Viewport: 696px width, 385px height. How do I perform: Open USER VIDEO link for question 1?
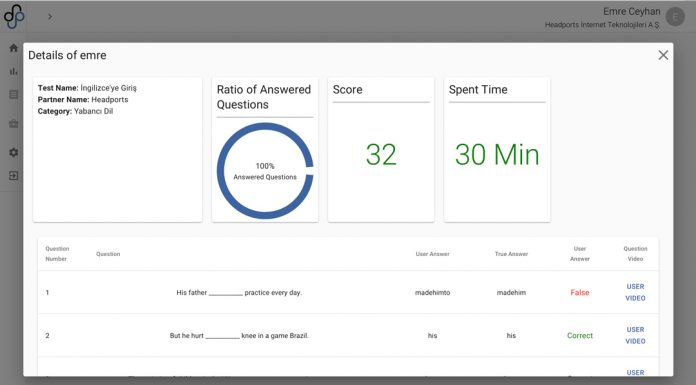click(x=635, y=292)
